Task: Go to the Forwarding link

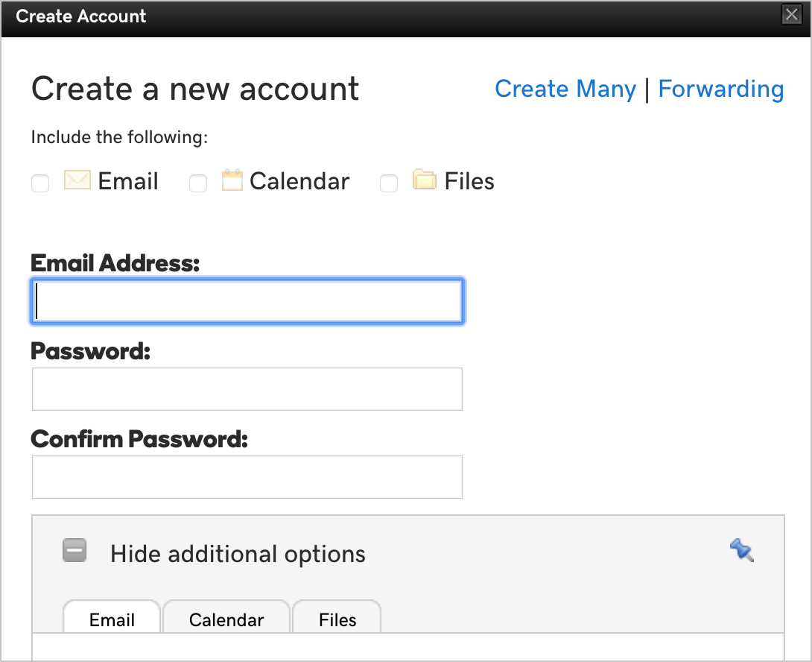Action: [720, 89]
